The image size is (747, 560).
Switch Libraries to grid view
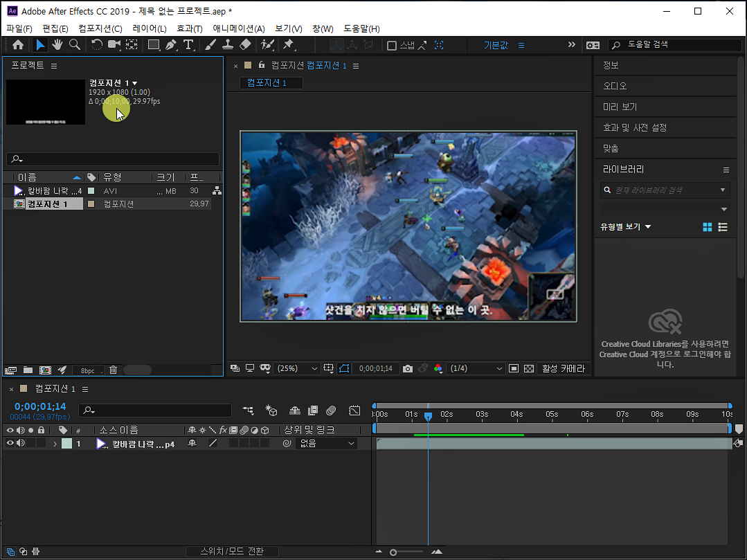pyautogui.click(x=708, y=227)
